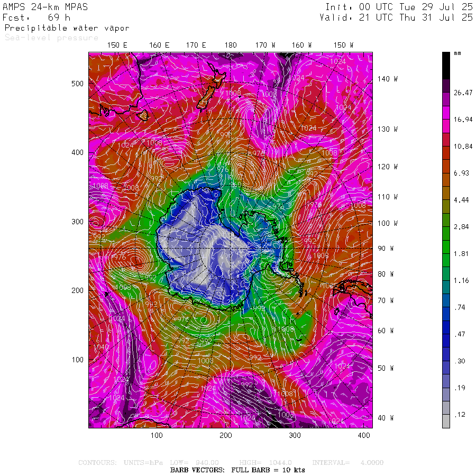Click the "60 W" longitude label
Screen dimensions: 476x476
386,331
